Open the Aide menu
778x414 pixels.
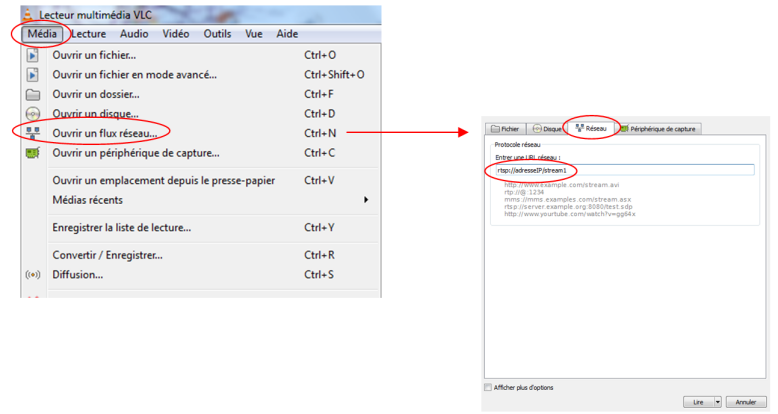pyautogui.click(x=287, y=34)
